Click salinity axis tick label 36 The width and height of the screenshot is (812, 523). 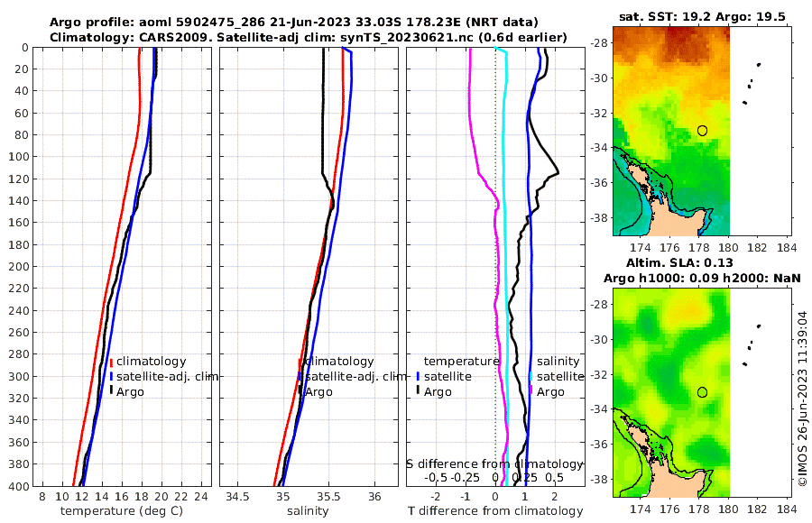pos(374,497)
